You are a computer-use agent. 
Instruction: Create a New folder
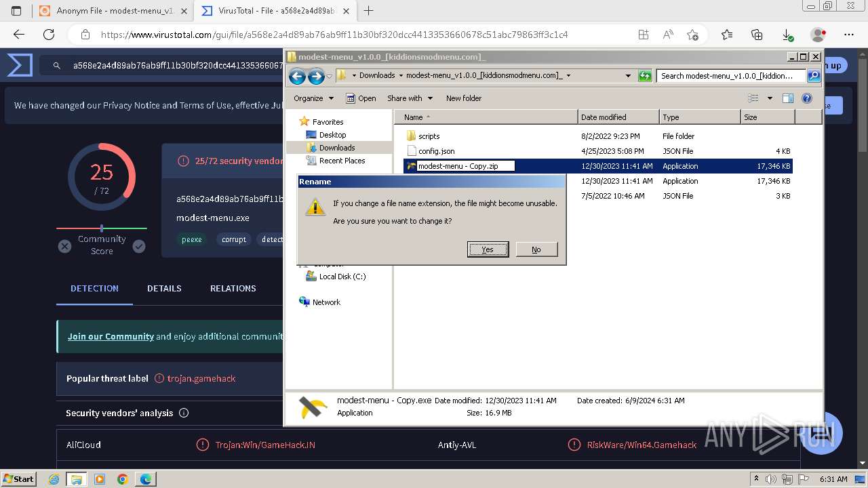click(x=464, y=98)
